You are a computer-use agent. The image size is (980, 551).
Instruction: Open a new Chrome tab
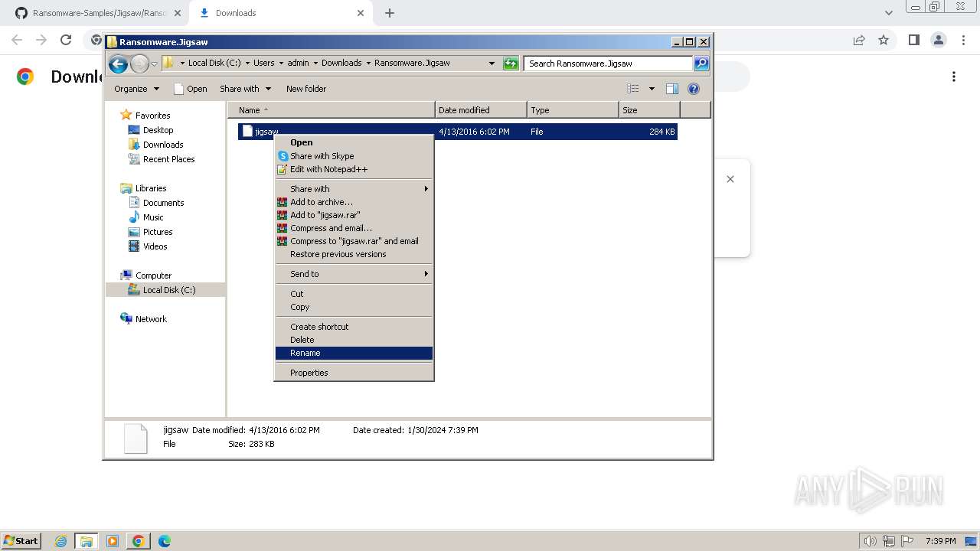pyautogui.click(x=390, y=13)
